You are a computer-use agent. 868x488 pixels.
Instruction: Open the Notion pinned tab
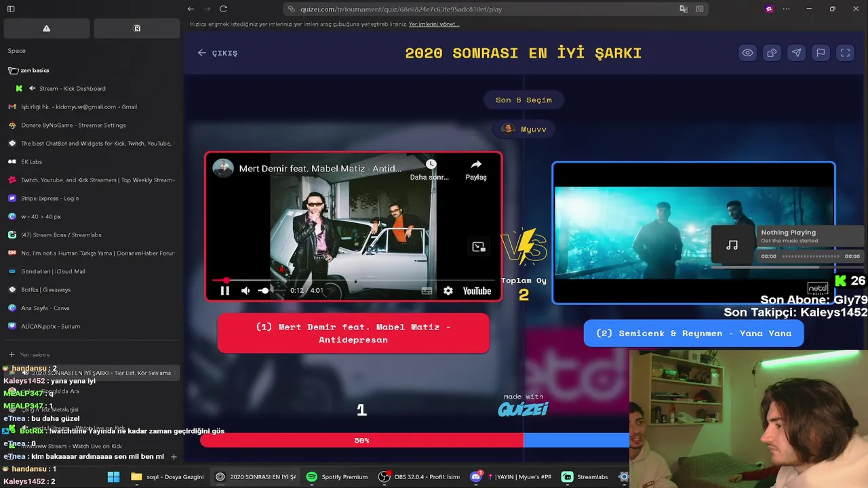[137, 28]
